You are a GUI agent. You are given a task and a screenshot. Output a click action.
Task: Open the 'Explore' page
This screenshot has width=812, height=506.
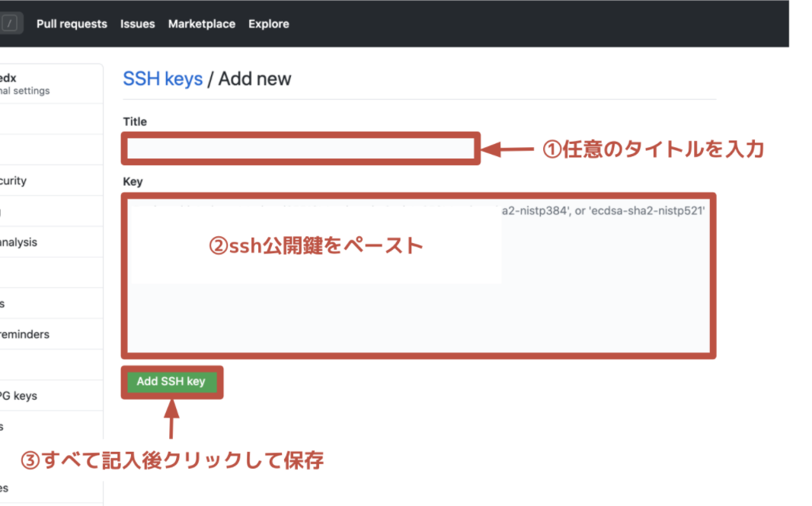(x=268, y=24)
